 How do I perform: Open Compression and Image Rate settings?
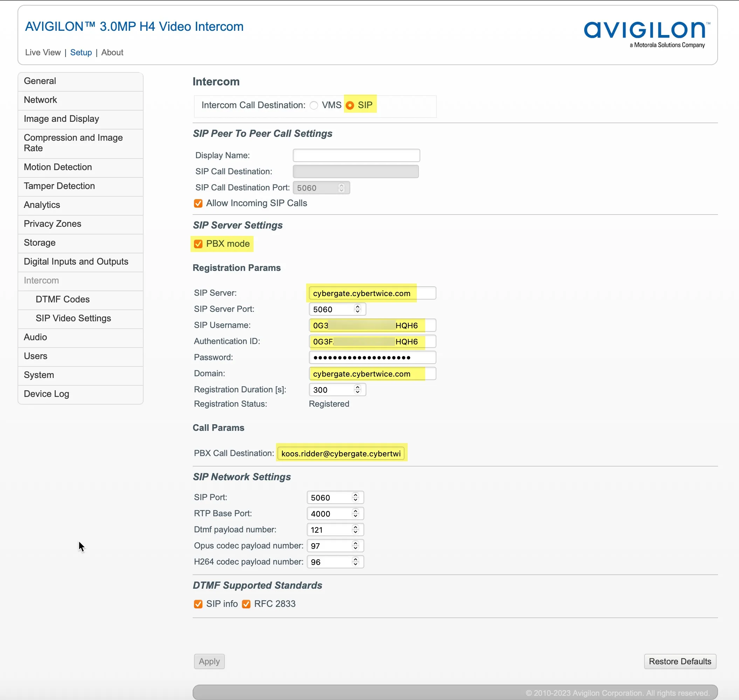pyautogui.click(x=80, y=143)
